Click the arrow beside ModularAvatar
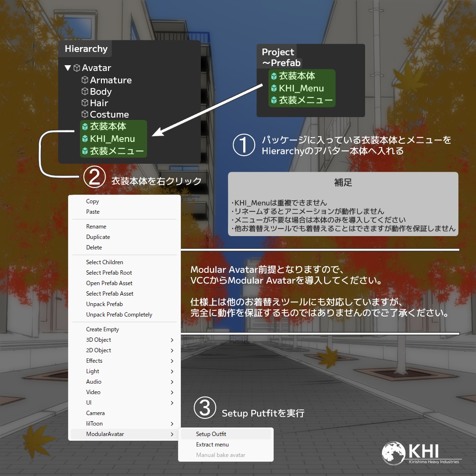Image resolution: width=476 pixels, height=476 pixels. pos(172,435)
